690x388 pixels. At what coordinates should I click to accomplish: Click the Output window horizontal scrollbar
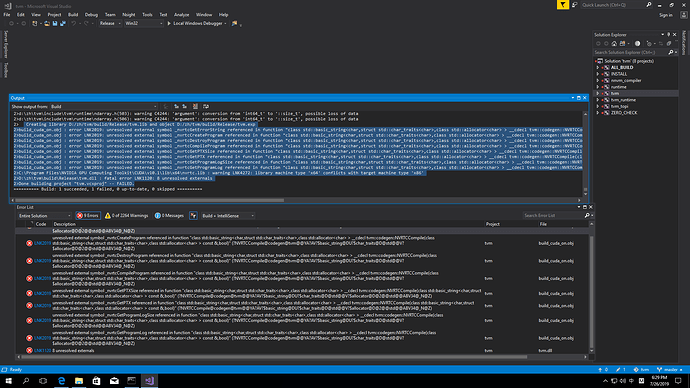tap(150, 200)
